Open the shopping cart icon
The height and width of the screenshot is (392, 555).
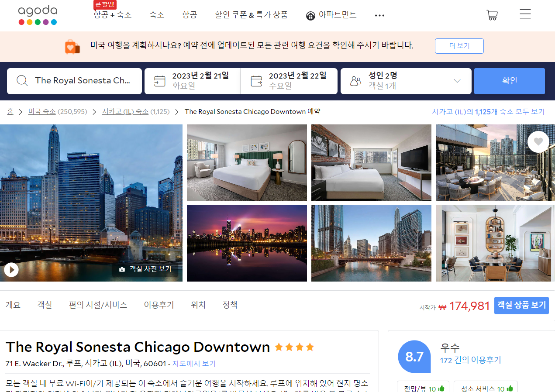492,15
